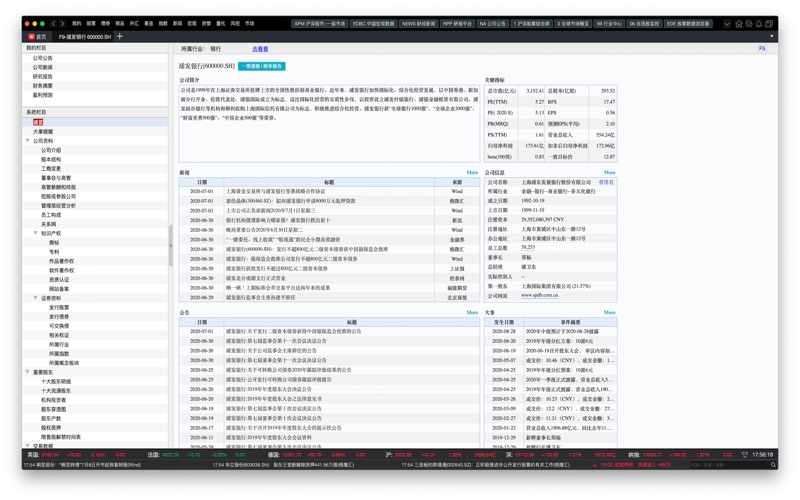
Task: Open 3PM 沪深股市 shortcut in toolbar
Action: [319, 23]
